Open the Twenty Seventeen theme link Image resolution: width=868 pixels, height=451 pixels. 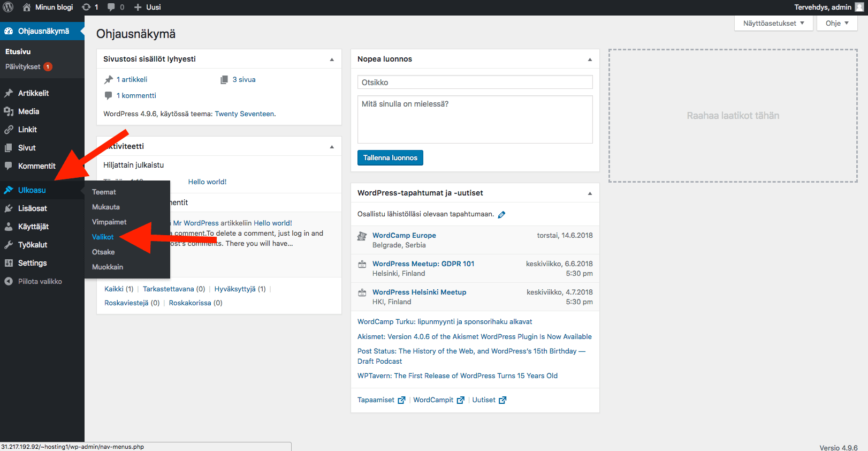[245, 114]
